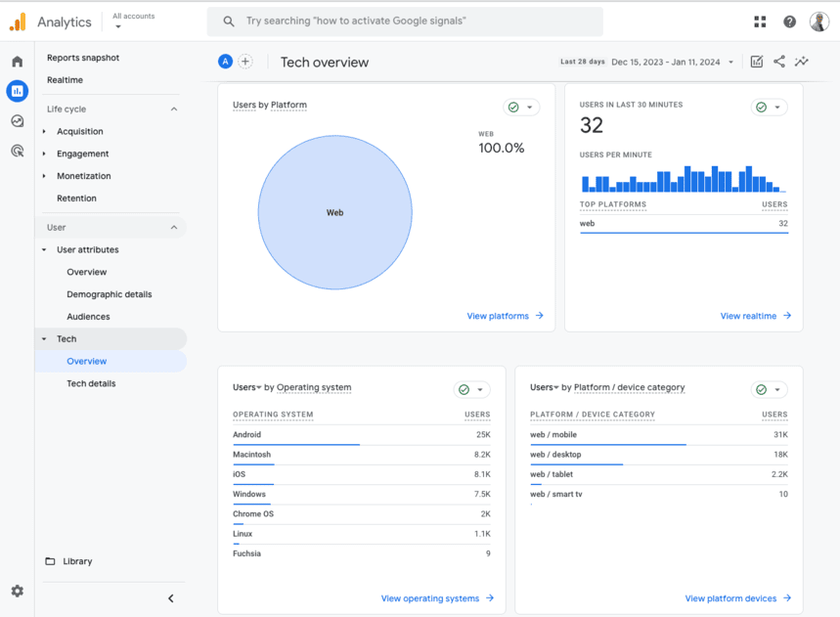Open Audiences report
Image resolution: width=840 pixels, height=617 pixels.
coord(88,317)
